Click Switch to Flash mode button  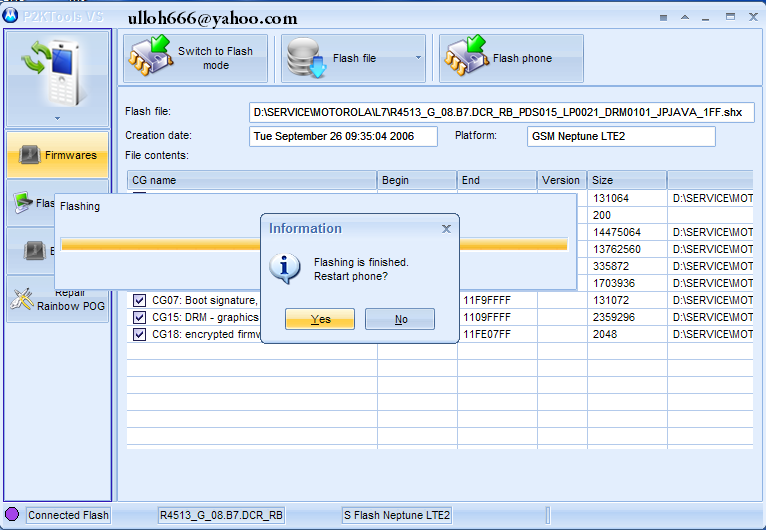tap(195, 58)
